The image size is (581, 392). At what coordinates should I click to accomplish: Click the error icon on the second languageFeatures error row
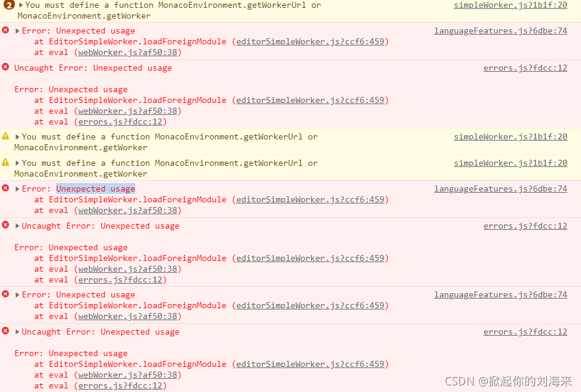point(5,294)
